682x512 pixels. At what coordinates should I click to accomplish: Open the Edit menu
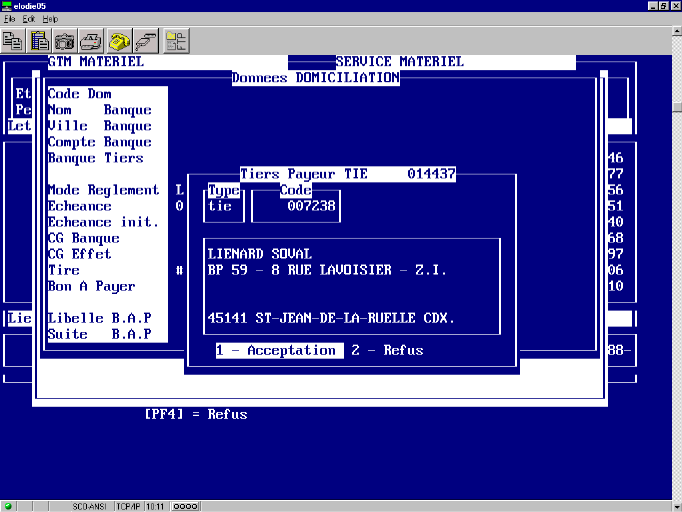pyautogui.click(x=29, y=19)
